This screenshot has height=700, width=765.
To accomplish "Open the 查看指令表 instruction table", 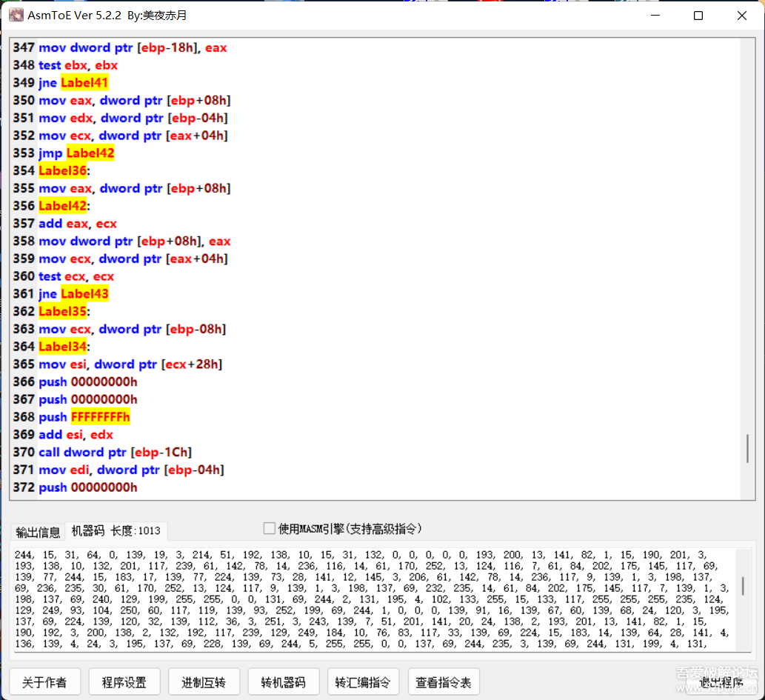I will (443, 681).
